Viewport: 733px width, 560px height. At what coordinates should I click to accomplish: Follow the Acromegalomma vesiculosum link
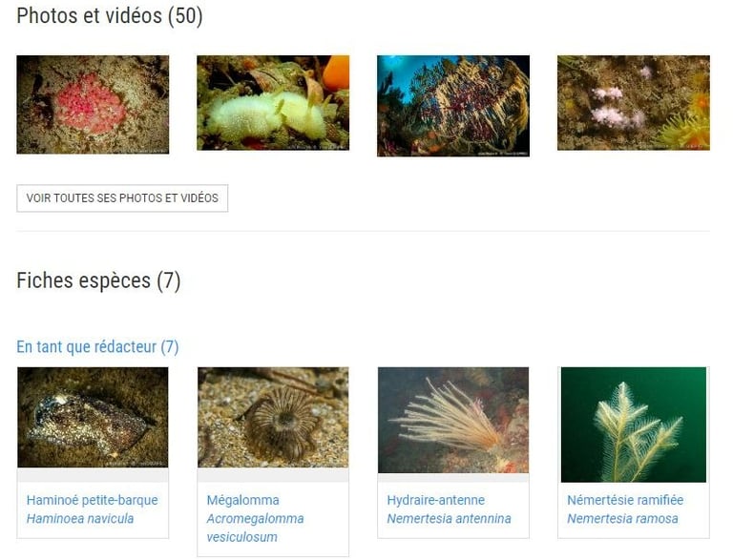point(255,528)
